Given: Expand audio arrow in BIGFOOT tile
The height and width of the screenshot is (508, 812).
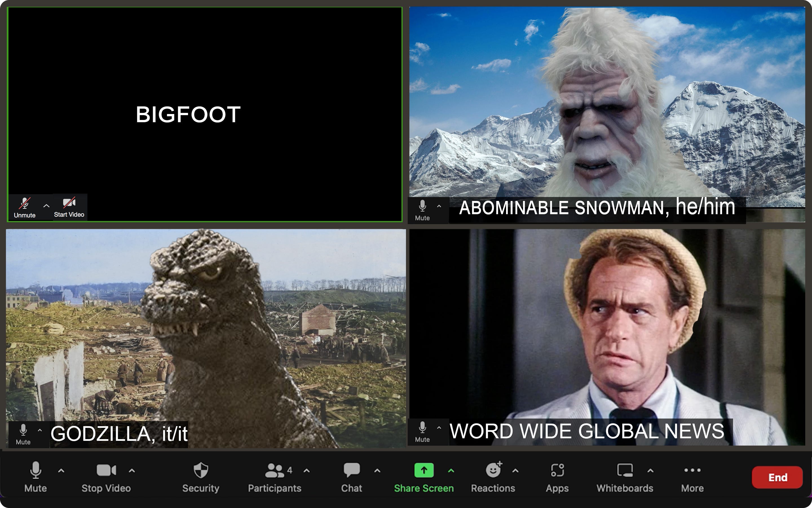Looking at the screenshot, I should coord(46,206).
